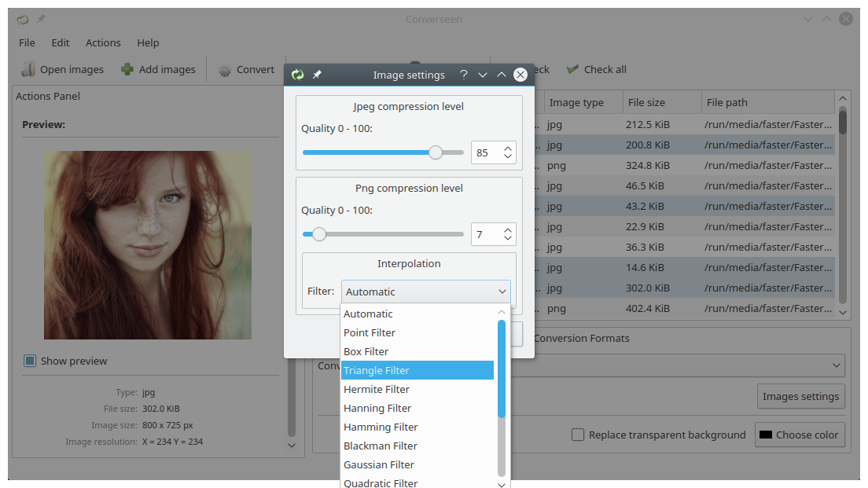The image size is (868, 488).
Task: Click the question mark help icon in the dialog titlebar
Action: [x=464, y=75]
